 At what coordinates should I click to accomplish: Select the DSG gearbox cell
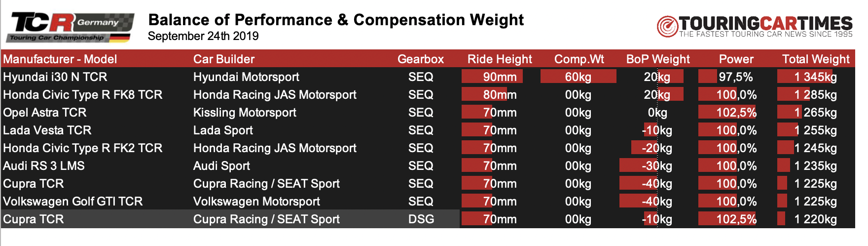421,219
